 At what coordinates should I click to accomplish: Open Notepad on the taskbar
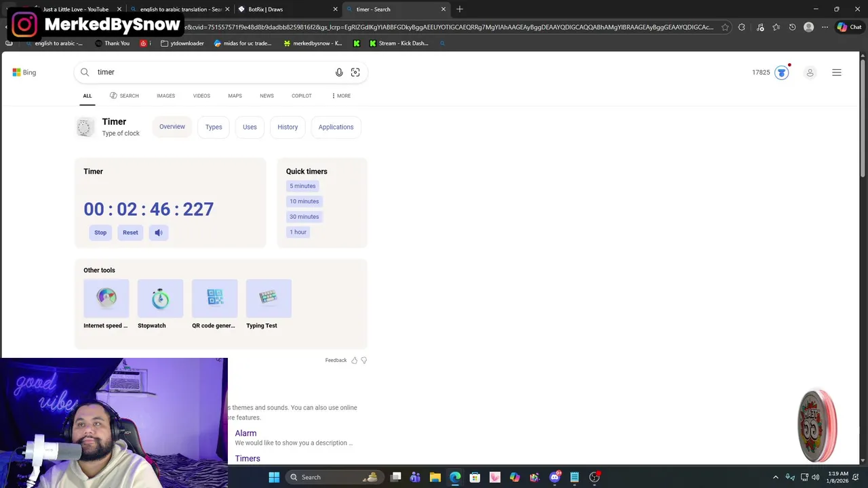[x=574, y=477]
